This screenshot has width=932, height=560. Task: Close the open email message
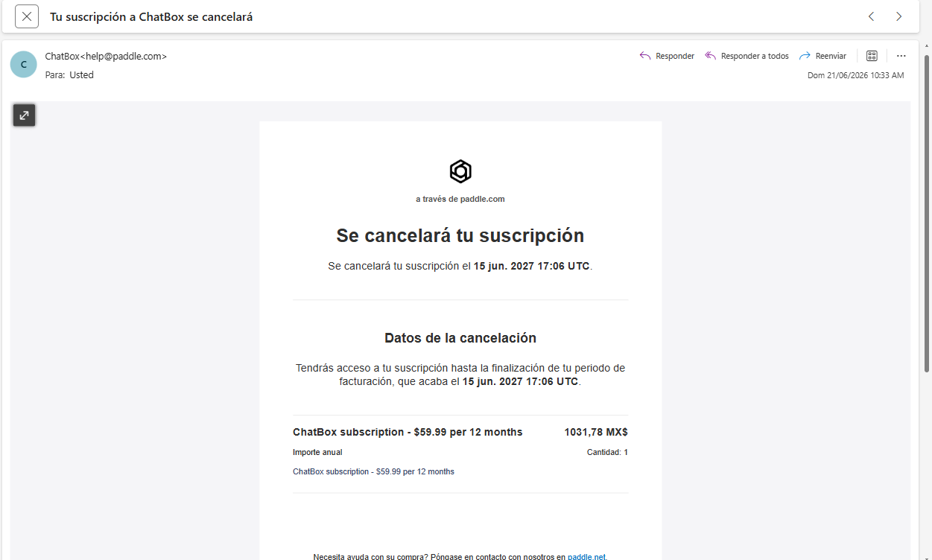(x=27, y=16)
